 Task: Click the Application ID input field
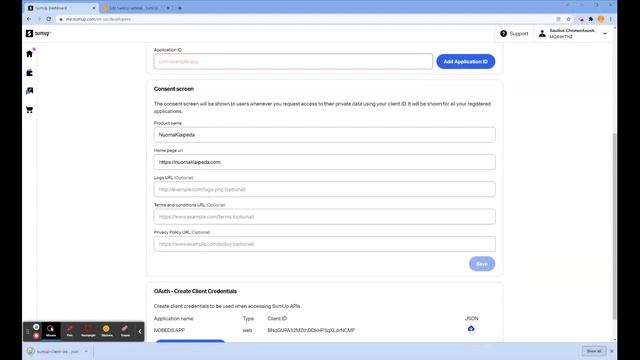pos(293,62)
